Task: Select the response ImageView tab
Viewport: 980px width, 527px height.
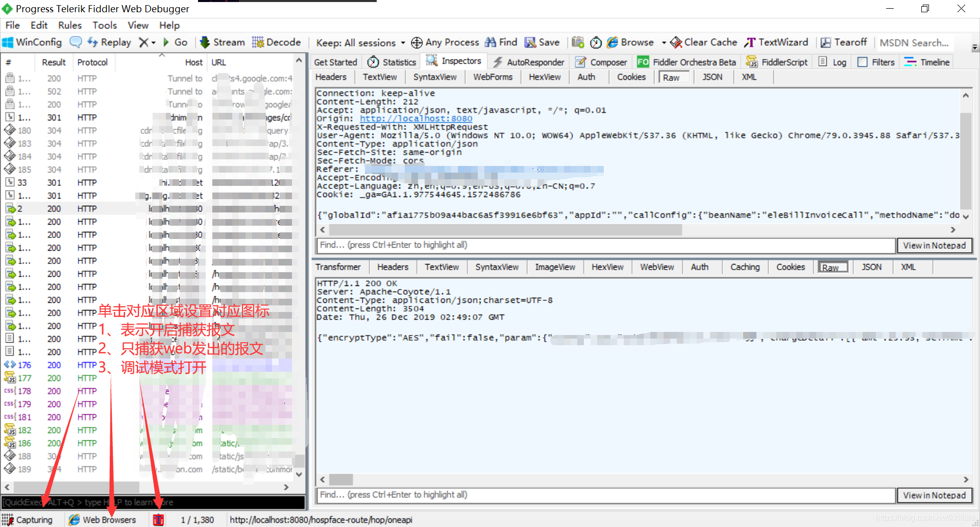Action: pyautogui.click(x=555, y=267)
